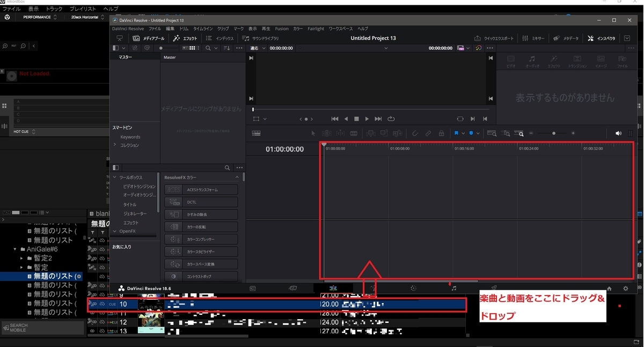Jump to the first frame in viewer
Viewport: 644px width, 347px height.
(335, 119)
